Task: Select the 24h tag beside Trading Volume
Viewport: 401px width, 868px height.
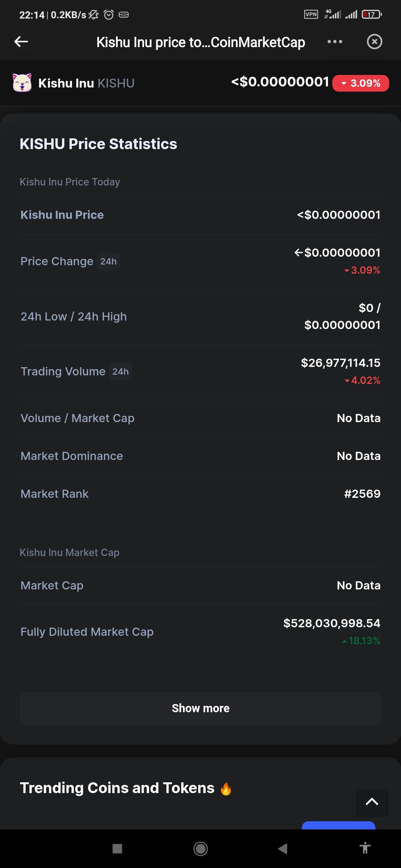Action: coord(120,372)
